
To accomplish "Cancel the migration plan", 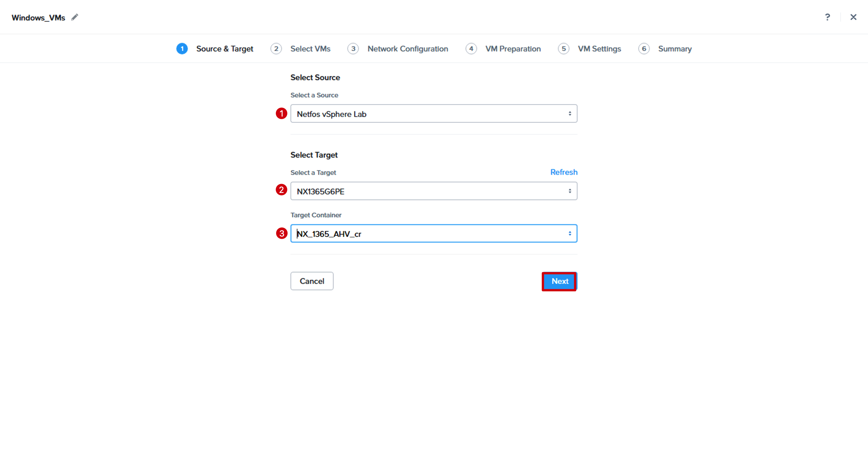I will click(312, 281).
